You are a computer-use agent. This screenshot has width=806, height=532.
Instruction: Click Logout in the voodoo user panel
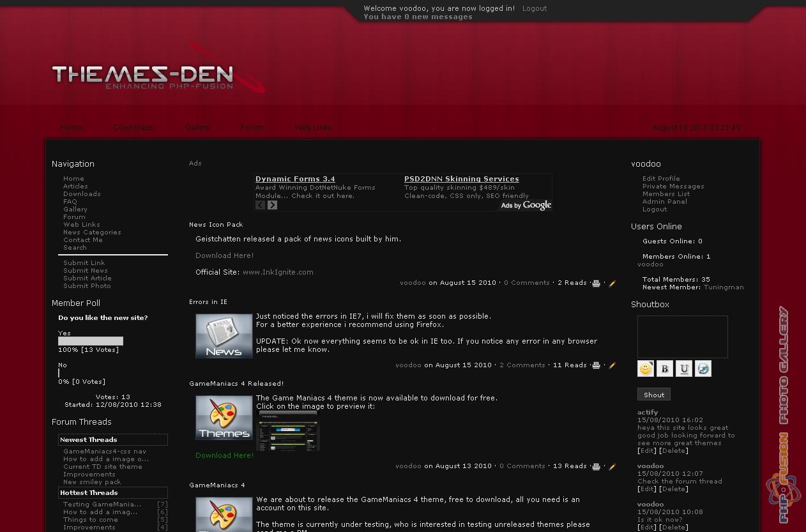tap(655, 209)
